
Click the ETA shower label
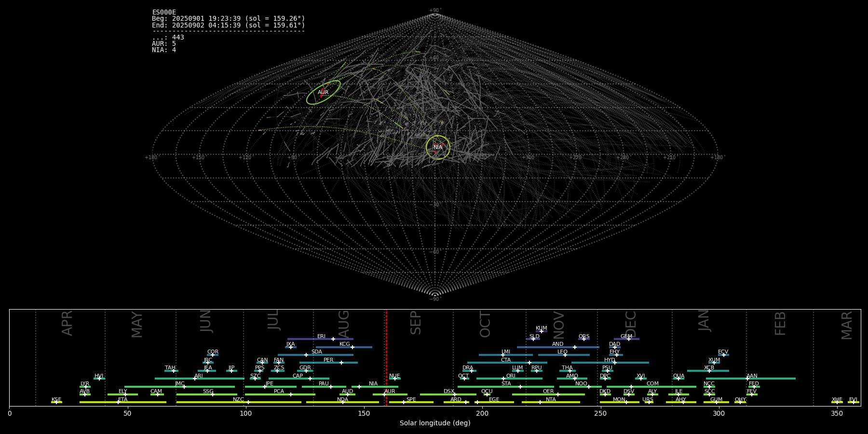coord(123,400)
